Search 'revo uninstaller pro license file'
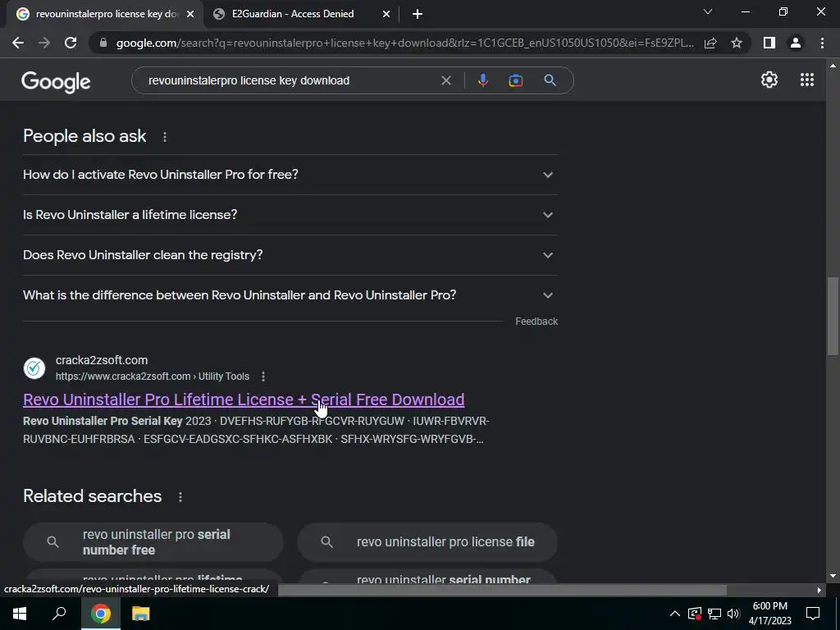The image size is (840, 630). click(x=427, y=542)
